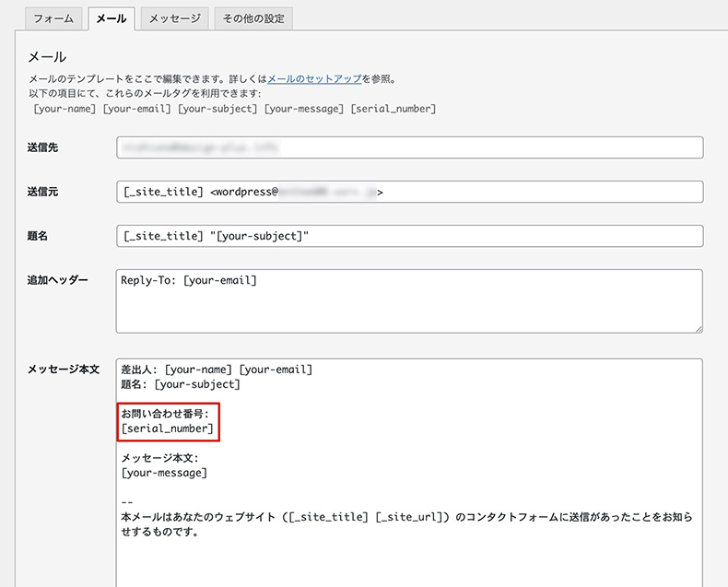This screenshot has height=587, width=728.
Task: Click the [serial_number] line in message body
Action: pyautogui.click(x=167, y=429)
